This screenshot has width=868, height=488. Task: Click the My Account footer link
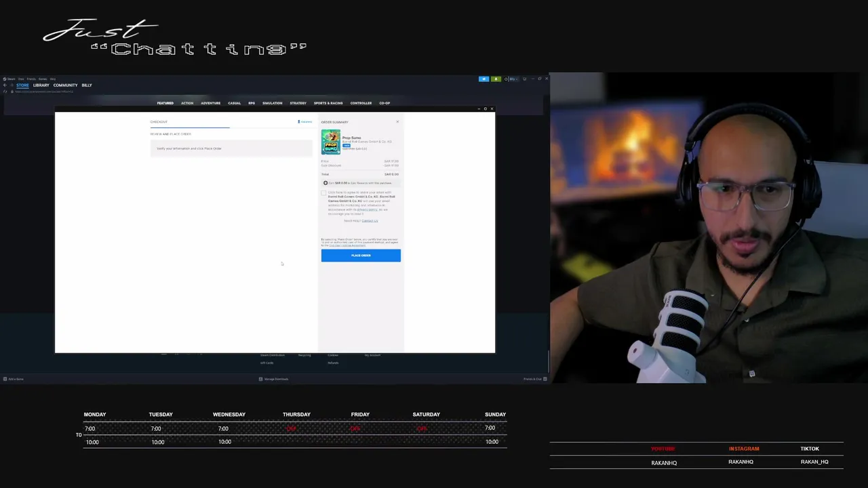click(x=372, y=355)
